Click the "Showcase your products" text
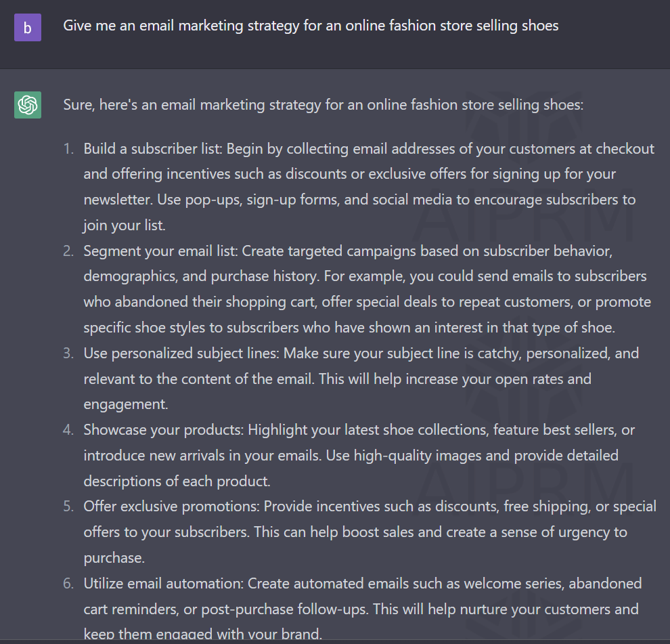The width and height of the screenshot is (670, 644). (162, 429)
